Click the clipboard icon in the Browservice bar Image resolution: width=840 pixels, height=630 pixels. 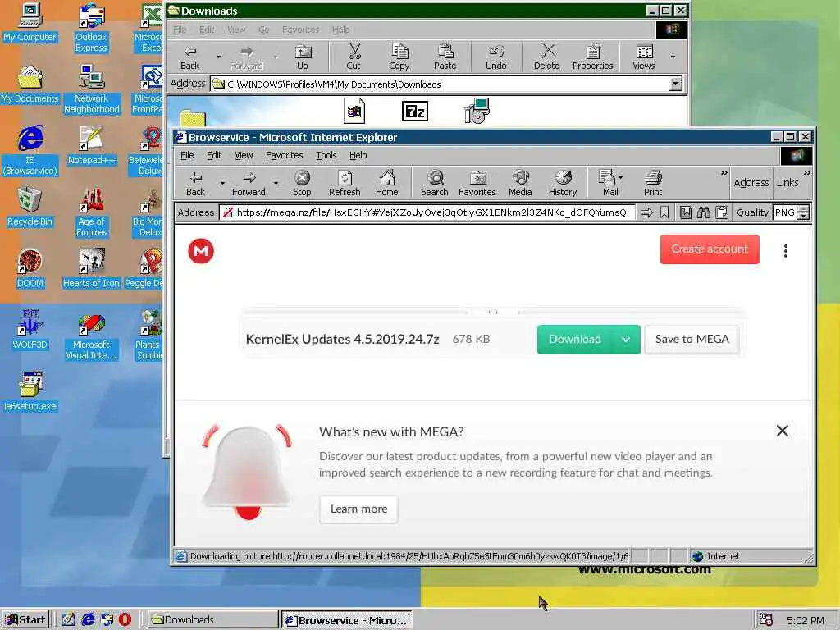pos(722,212)
